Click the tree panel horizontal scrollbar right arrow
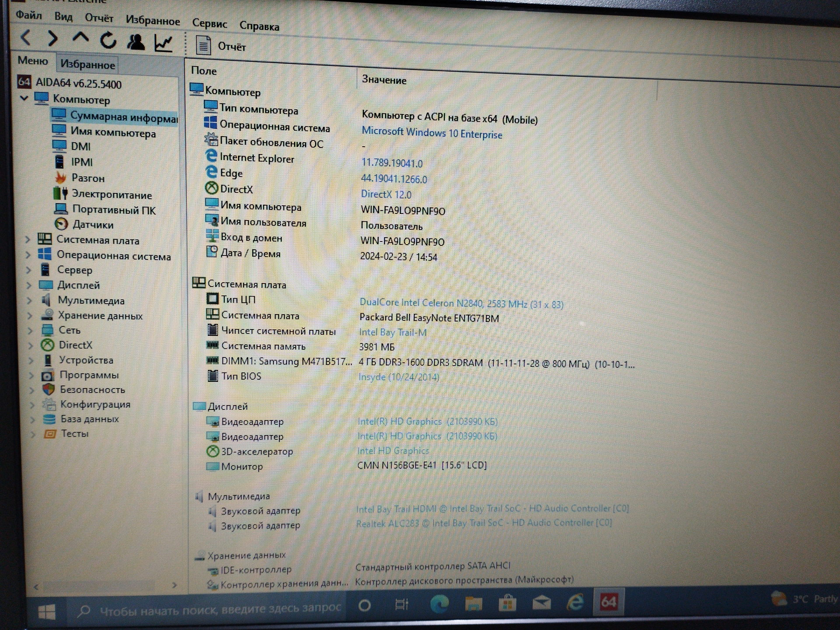The height and width of the screenshot is (630, 840). coord(175,585)
